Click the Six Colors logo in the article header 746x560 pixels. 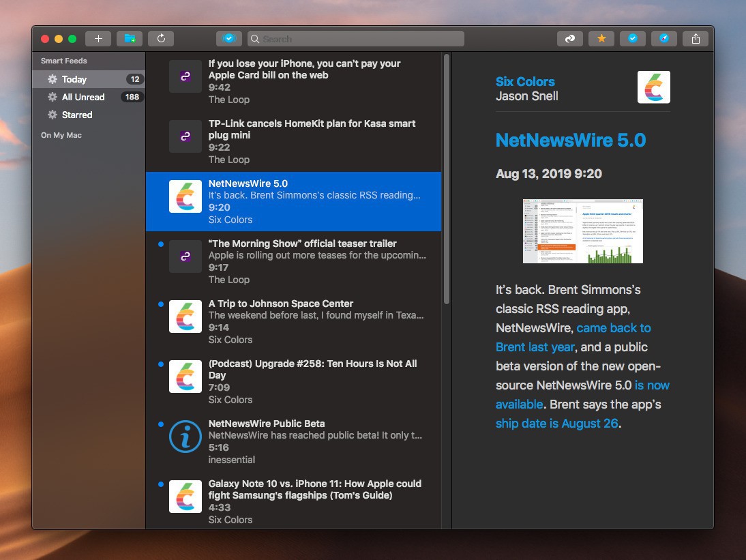tap(653, 87)
